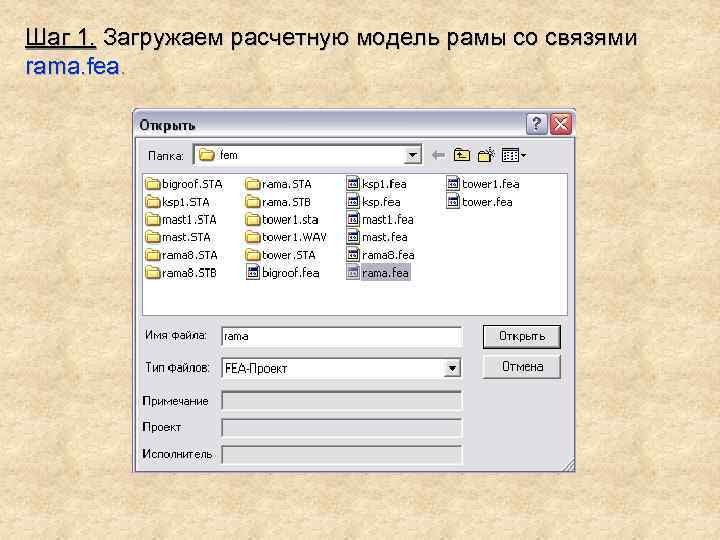Click the Открыть button
Viewport: 720px width, 540px height.
522,337
